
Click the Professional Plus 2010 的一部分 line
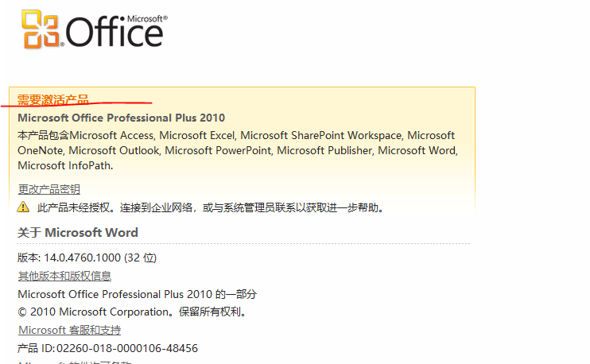click(137, 294)
